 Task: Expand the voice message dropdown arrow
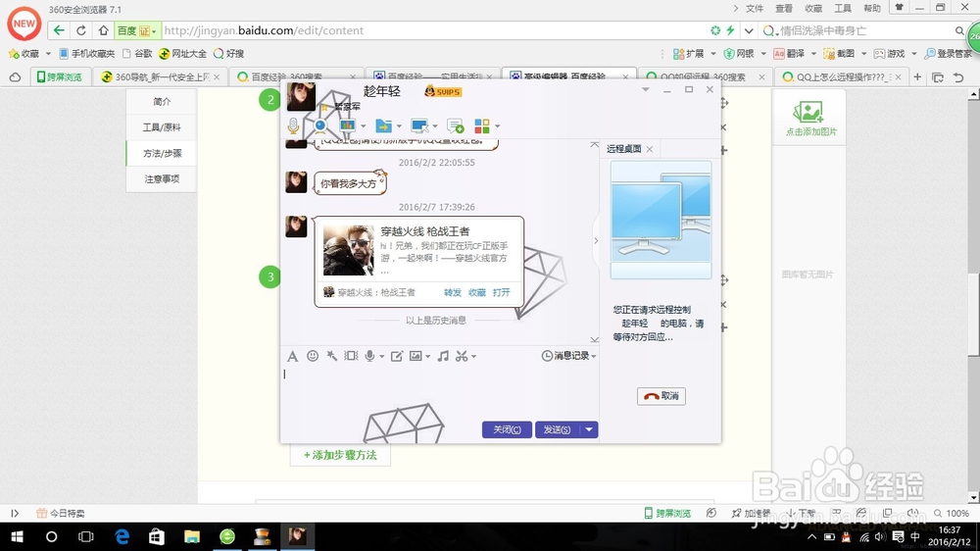382,357
